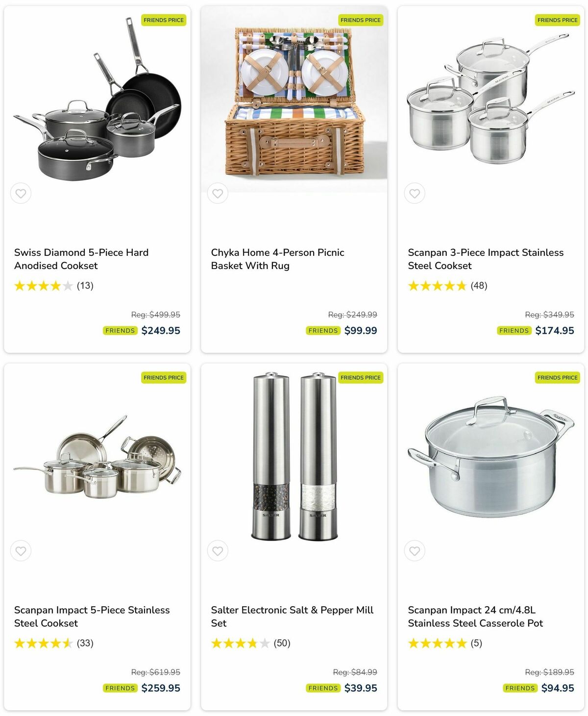This screenshot has height=716, width=588.
Task: Save Scanpan Impact 5-Piece Cookset to wishlist
Action: (x=21, y=551)
